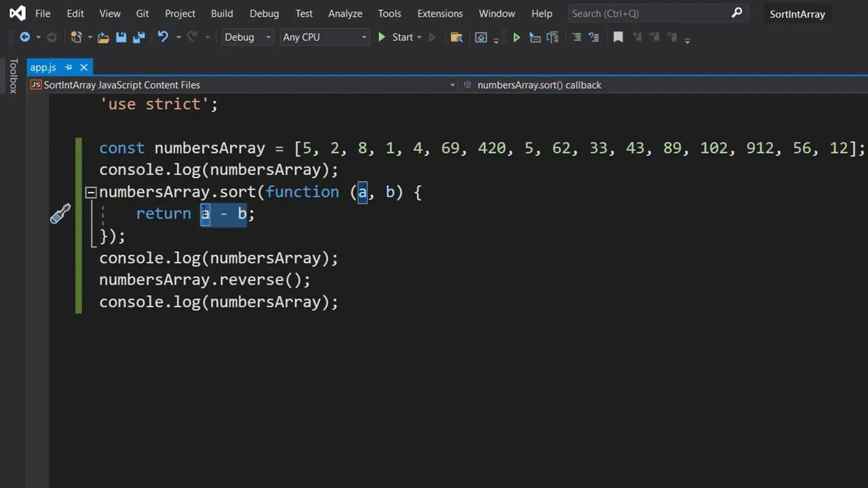Switch to the app.js tab
The width and height of the screenshot is (868, 488).
tap(43, 67)
